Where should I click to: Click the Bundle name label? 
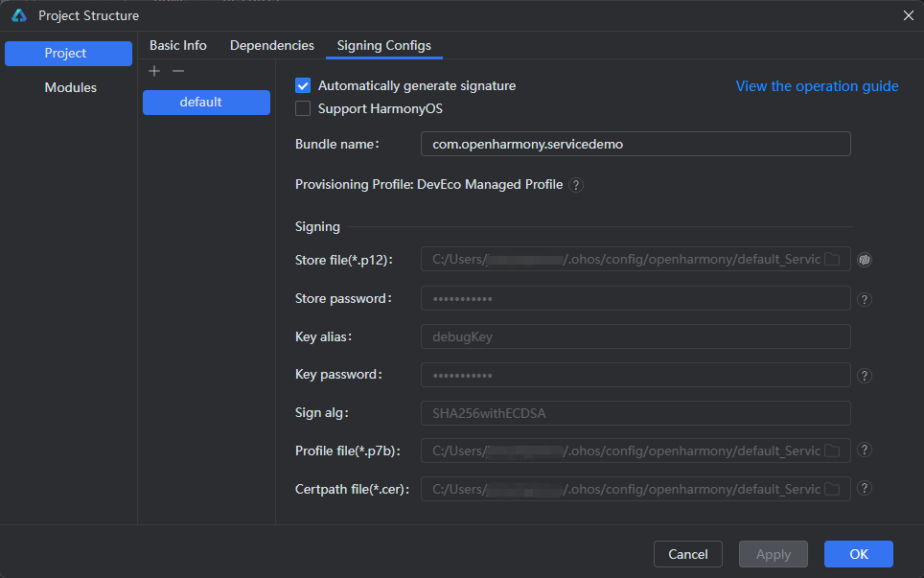[336, 145]
